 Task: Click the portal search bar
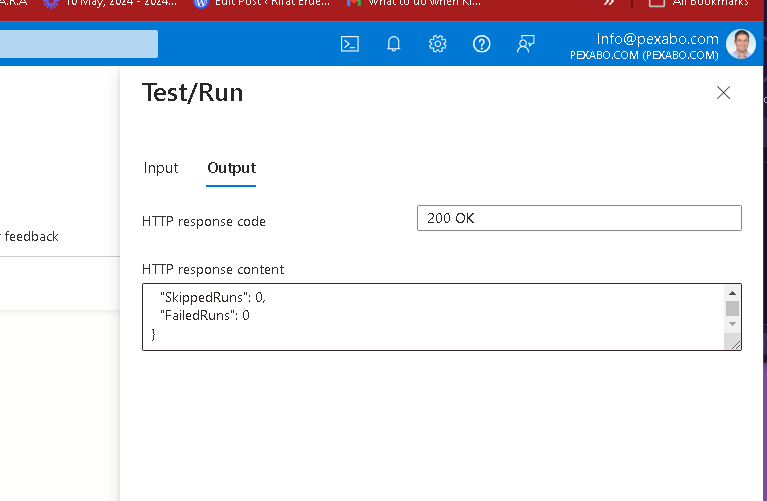pyautogui.click(x=79, y=44)
